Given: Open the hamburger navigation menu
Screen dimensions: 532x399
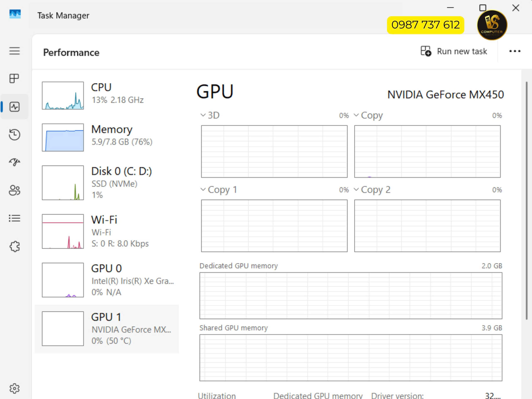Looking at the screenshot, I should tap(14, 51).
